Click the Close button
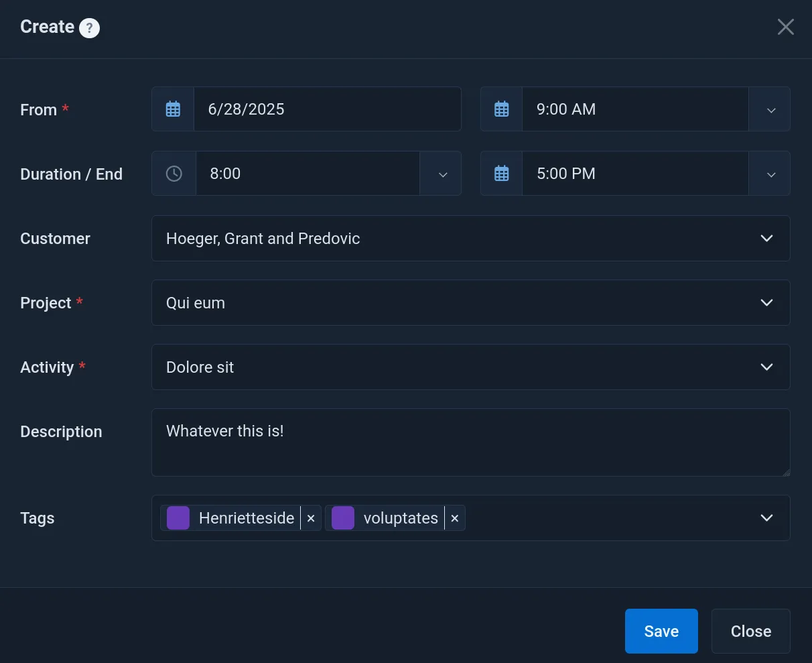Viewport: 812px width, 663px height. click(x=750, y=631)
